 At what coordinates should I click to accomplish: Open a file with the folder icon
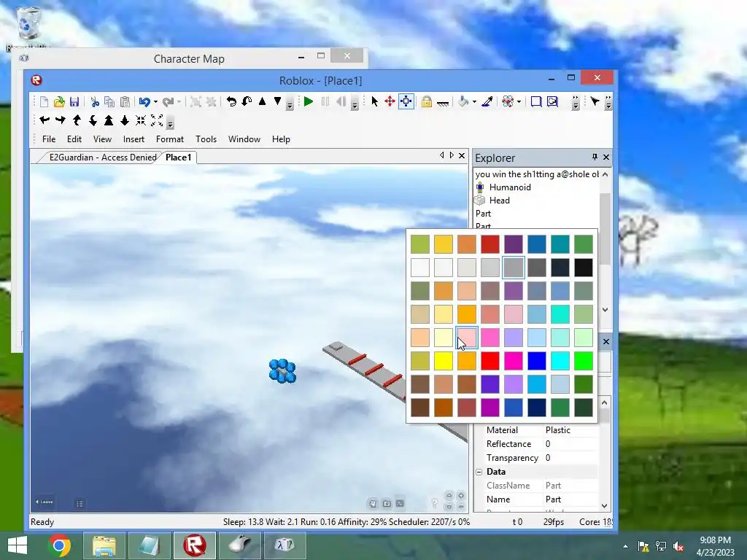[59, 101]
